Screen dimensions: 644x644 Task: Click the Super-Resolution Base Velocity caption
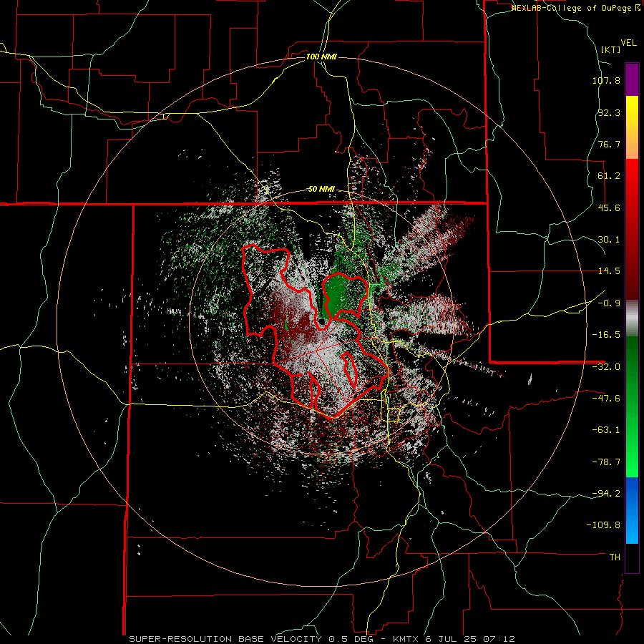click(321, 639)
